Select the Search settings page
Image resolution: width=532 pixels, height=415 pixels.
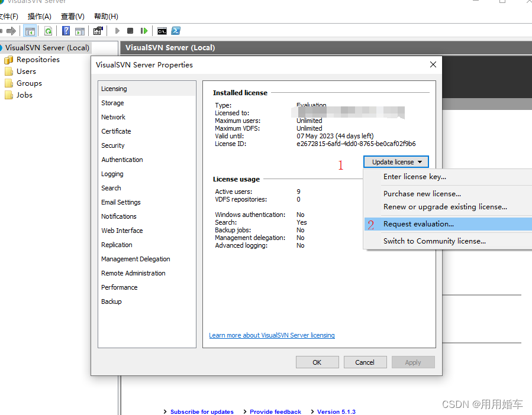click(x=147, y=188)
